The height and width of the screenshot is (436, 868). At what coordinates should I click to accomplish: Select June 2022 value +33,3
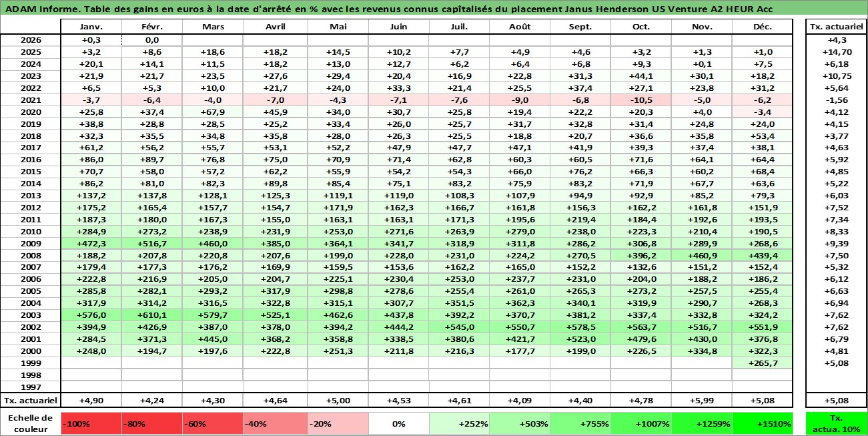398,87
